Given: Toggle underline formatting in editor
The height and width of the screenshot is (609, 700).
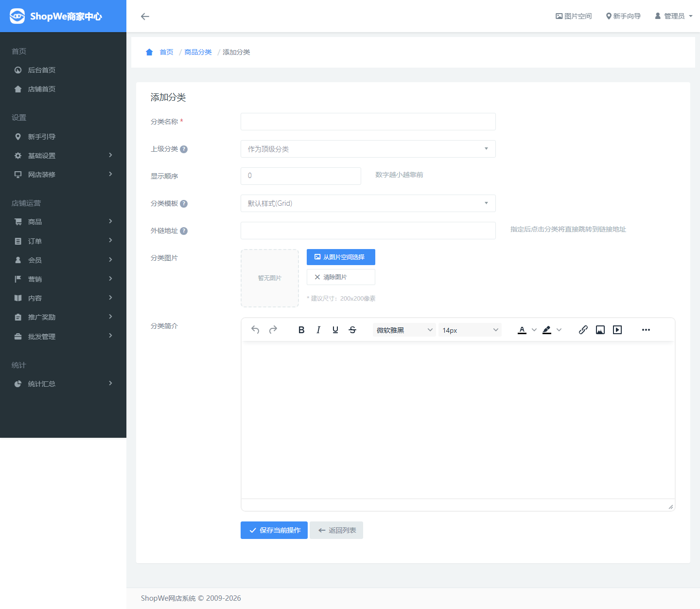Looking at the screenshot, I should point(335,330).
